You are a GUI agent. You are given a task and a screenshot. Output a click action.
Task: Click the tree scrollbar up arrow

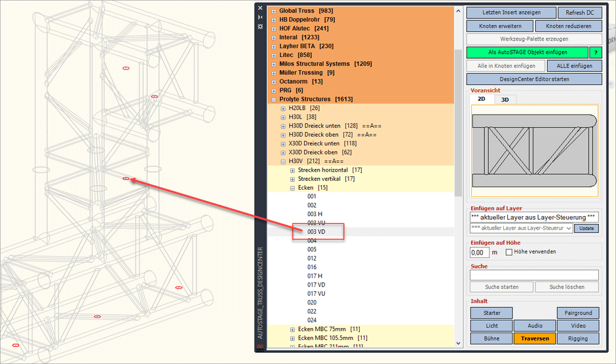458,11
